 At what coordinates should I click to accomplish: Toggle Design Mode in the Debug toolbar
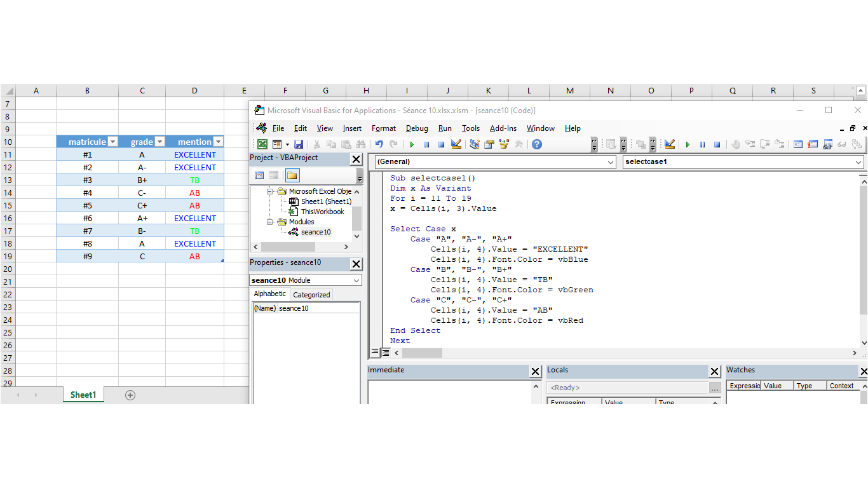(670, 144)
